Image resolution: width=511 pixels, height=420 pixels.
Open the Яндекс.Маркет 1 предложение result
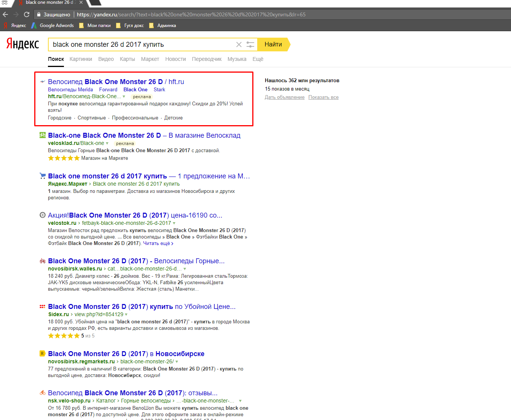[x=149, y=176]
